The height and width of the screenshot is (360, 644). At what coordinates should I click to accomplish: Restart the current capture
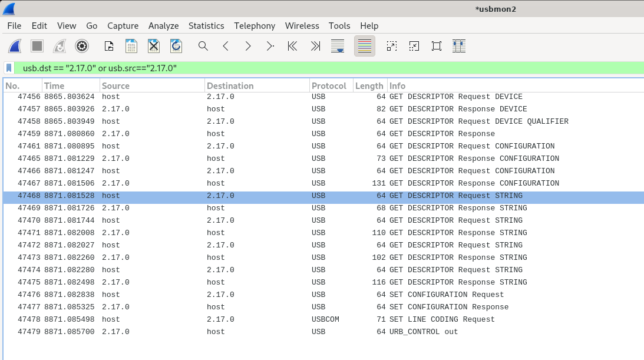pos(60,46)
